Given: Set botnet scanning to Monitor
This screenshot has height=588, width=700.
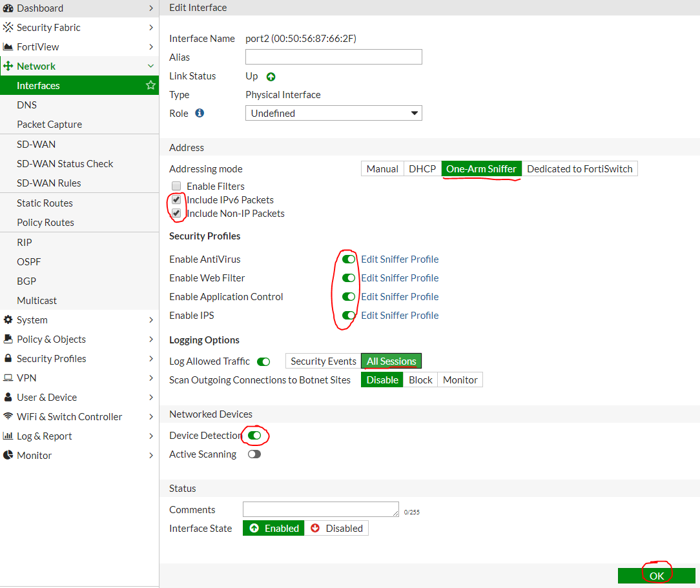Looking at the screenshot, I should pyautogui.click(x=460, y=380).
